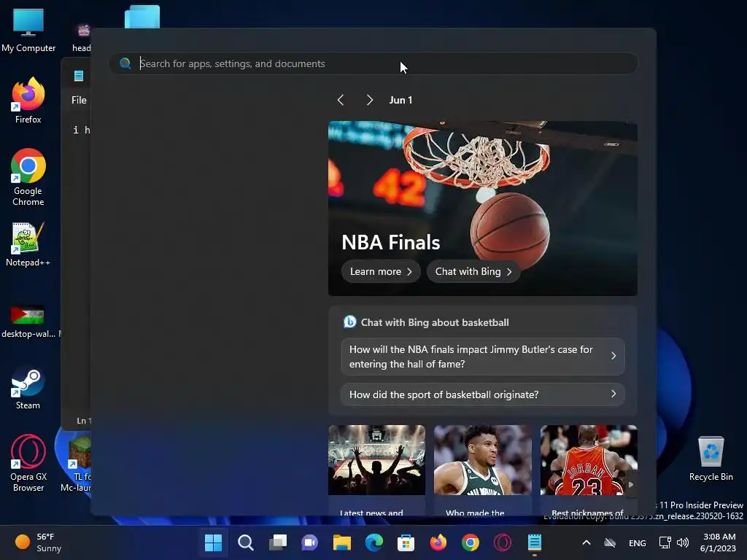The width and height of the screenshot is (747, 560).
Task: Click the Jun 1 date label
Action: click(x=400, y=100)
